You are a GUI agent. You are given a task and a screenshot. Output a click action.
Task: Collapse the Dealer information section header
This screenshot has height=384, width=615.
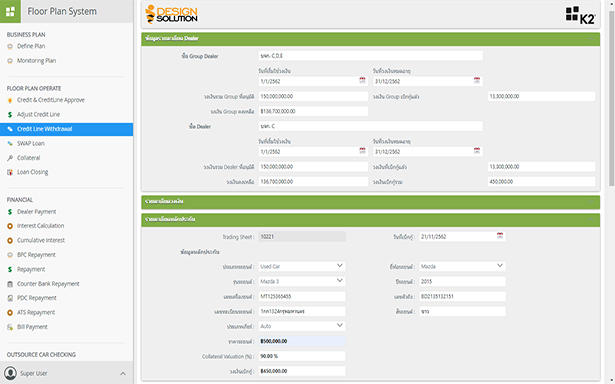[371, 39]
